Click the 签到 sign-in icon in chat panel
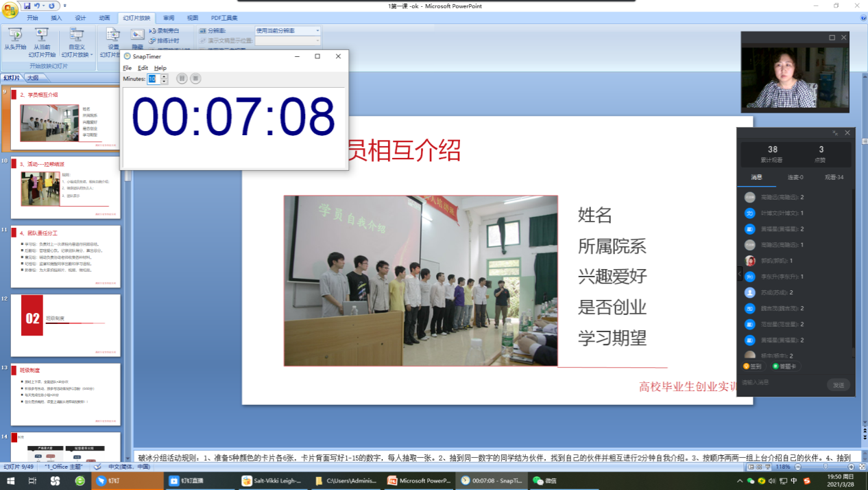Image resolution: width=868 pixels, height=490 pixels. pos(752,366)
